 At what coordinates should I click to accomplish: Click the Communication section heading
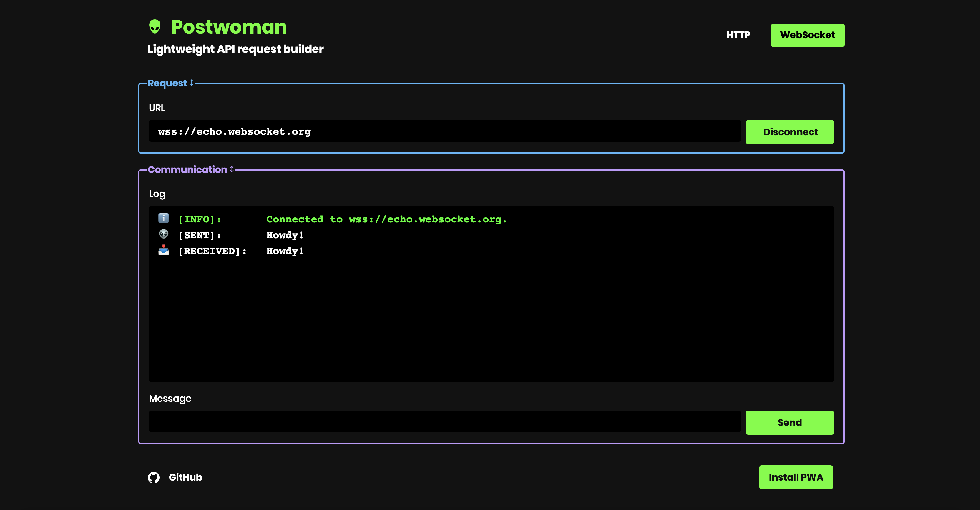coord(187,169)
